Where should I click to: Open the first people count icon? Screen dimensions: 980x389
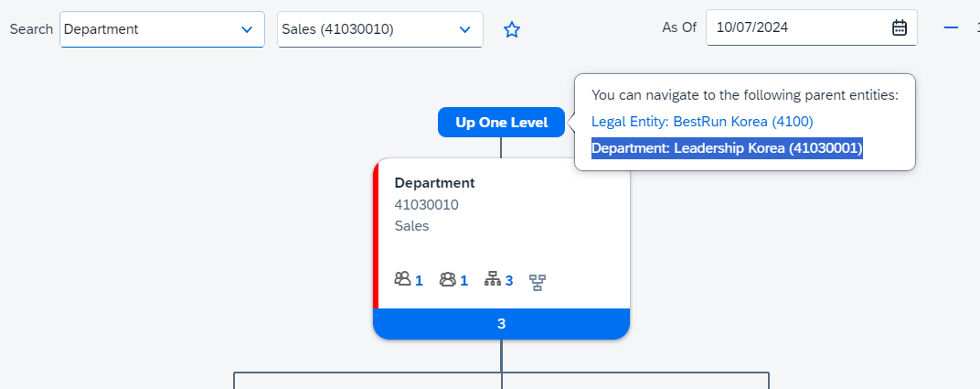point(402,279)
